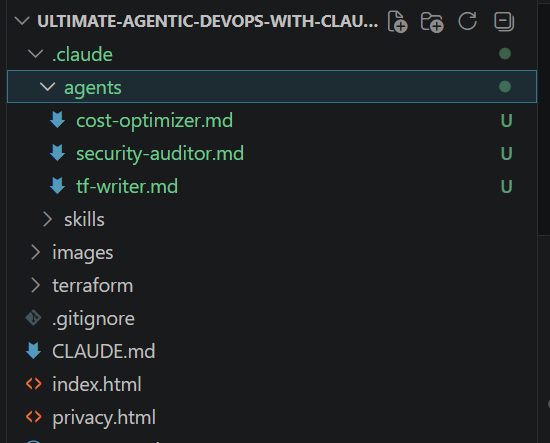Screen dimensions: 550x443
Task: Click markdown icon beside CLAUDE.md
Action: [34, 351]
